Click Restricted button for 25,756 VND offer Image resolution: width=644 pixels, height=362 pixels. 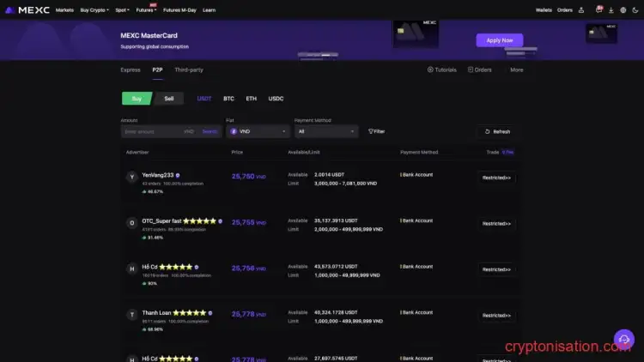point(496,269)
